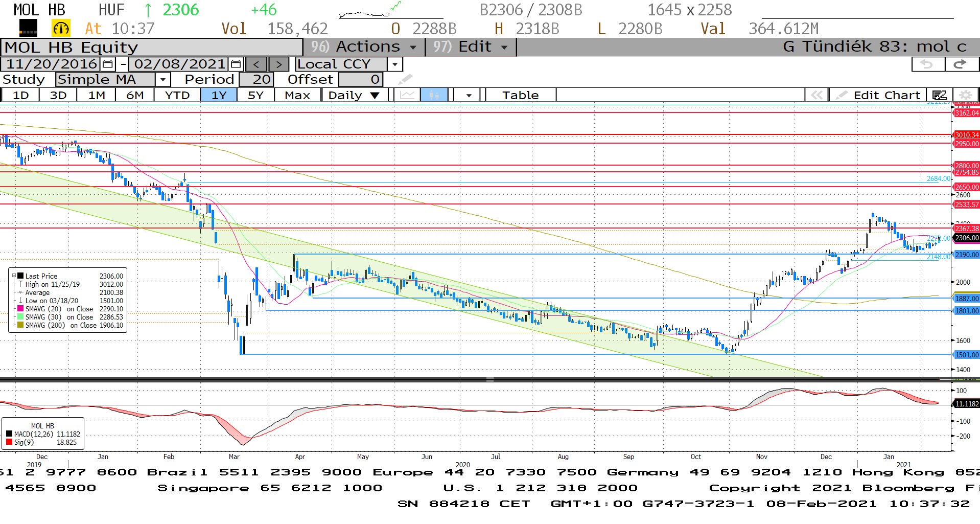Click the 3162.04 red price level label
This screenshot has height=524, width=980.
(x=967, y=113)
